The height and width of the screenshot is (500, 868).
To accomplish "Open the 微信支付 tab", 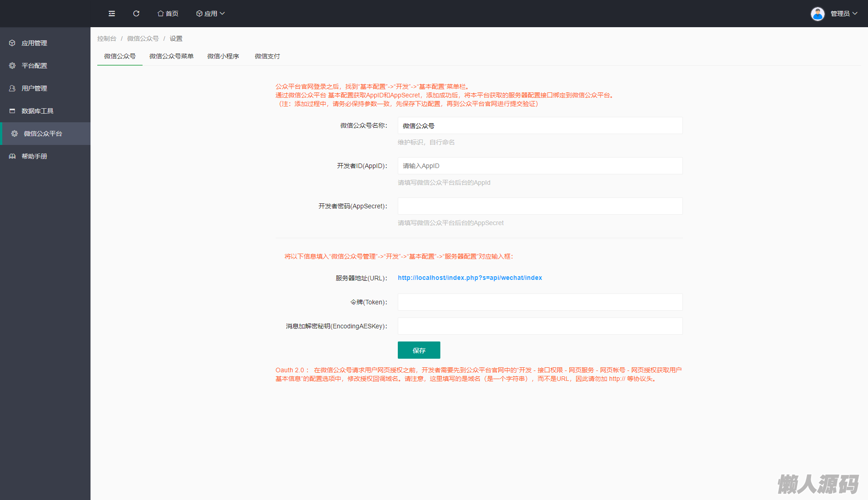I will pyautogui.click(x=267, y=56).
